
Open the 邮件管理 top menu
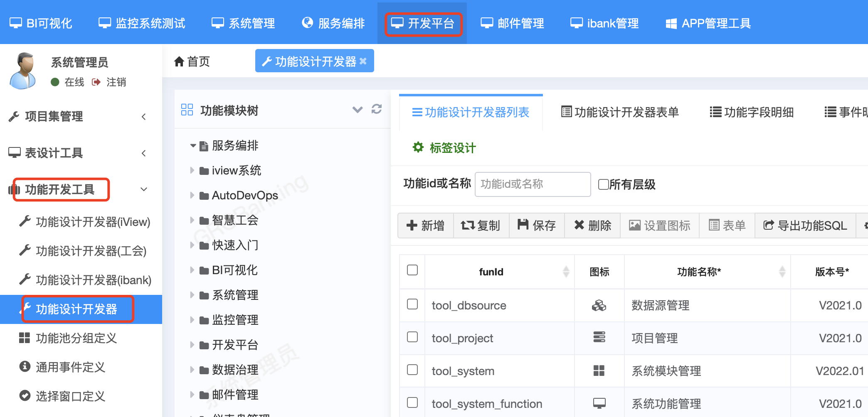pyautogui.click(x=512, y=23)
